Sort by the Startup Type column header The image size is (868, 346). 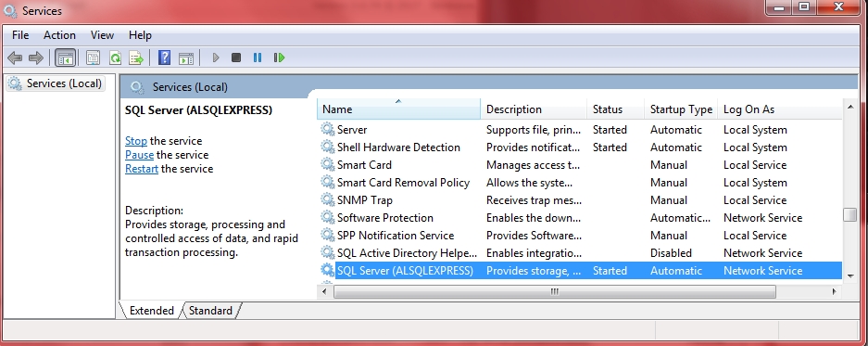[x=681, y=109]
